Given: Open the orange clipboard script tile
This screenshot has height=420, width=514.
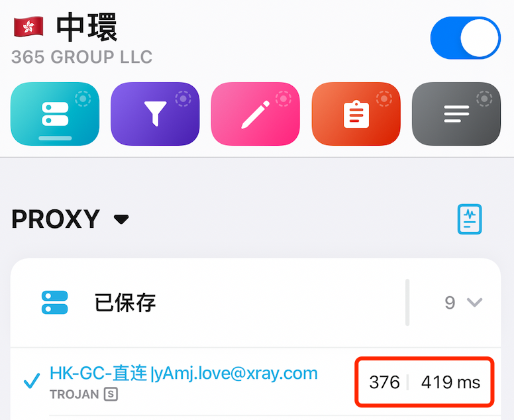Looking at the screenshot, I should [356, 114].
